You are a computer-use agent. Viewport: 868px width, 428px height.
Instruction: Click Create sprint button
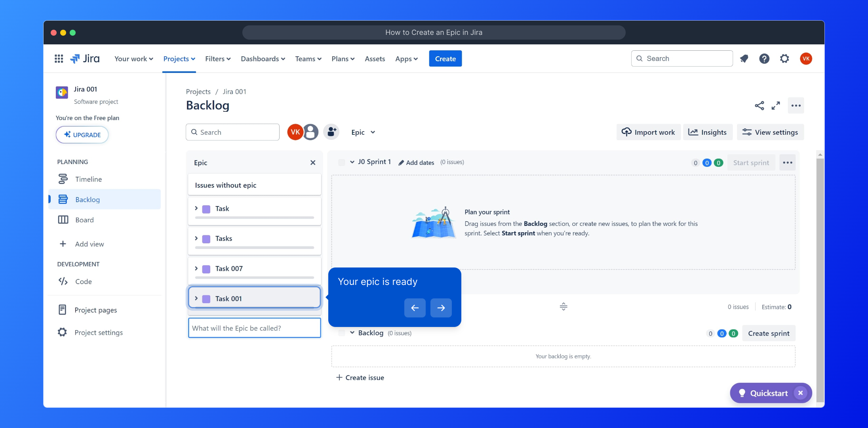769,333
